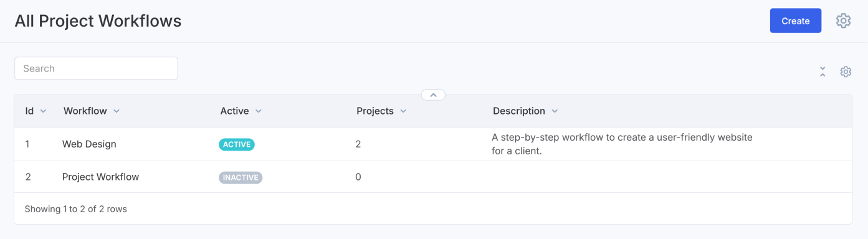Open the Active column dropdown arrow
The image size is (868, 239).
258,111
